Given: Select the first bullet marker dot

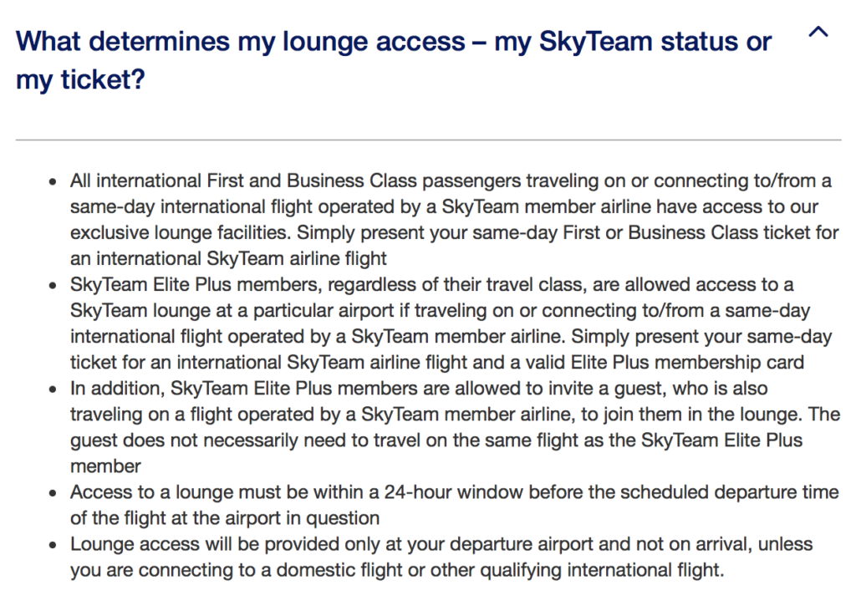Looking at the screenshot, I should (x=52, y=181).
